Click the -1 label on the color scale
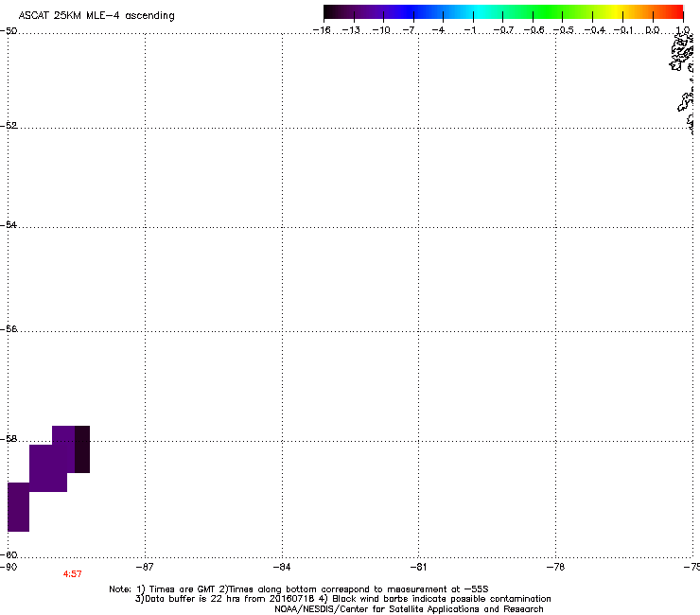Image resolution: width=700 pixels, height=615 pixels. pos(469,30)
